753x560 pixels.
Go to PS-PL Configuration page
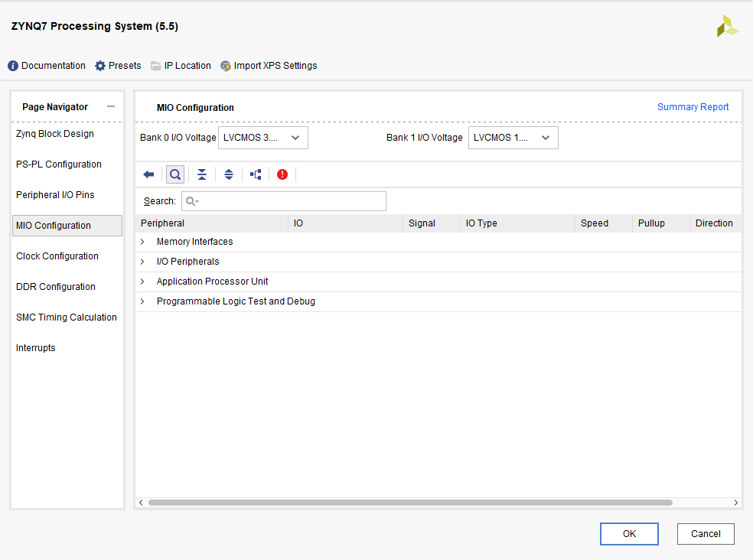(x=59, y=164)
